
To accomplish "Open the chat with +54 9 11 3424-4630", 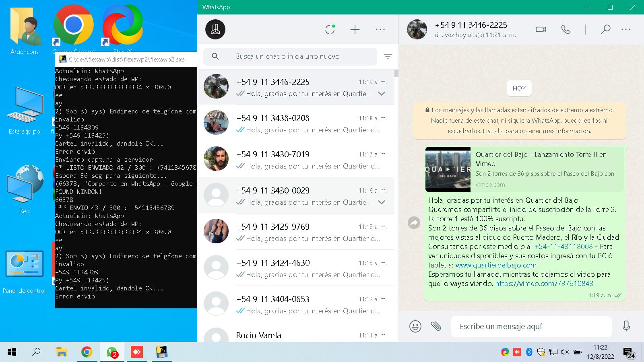I will tap(296, 268).
